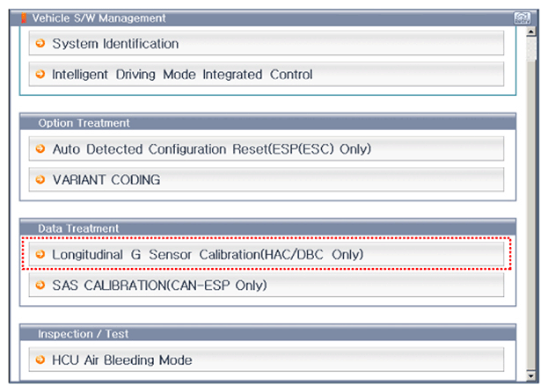Click the icon in the title bar corner
The image size is (548, 392).
pos(522,18)
